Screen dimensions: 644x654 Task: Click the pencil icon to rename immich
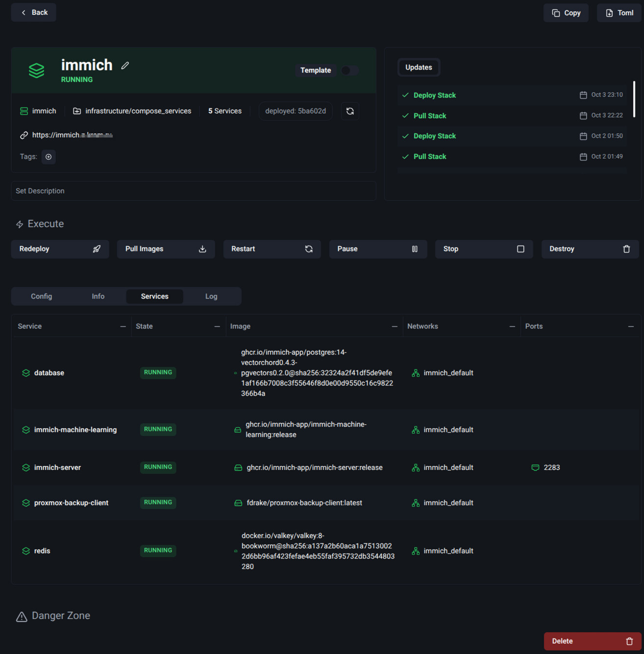(125, 66)
